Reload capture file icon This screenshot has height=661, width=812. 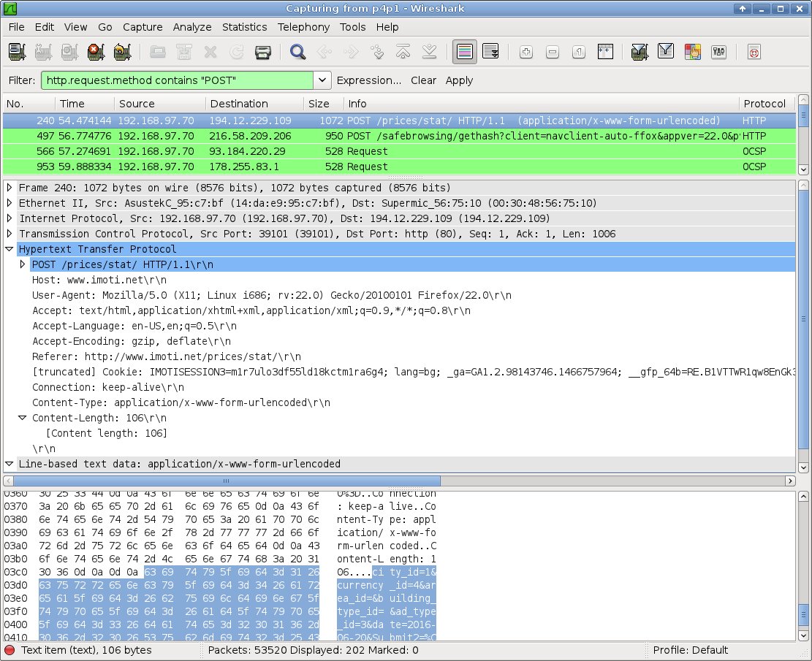click(237, 52)
